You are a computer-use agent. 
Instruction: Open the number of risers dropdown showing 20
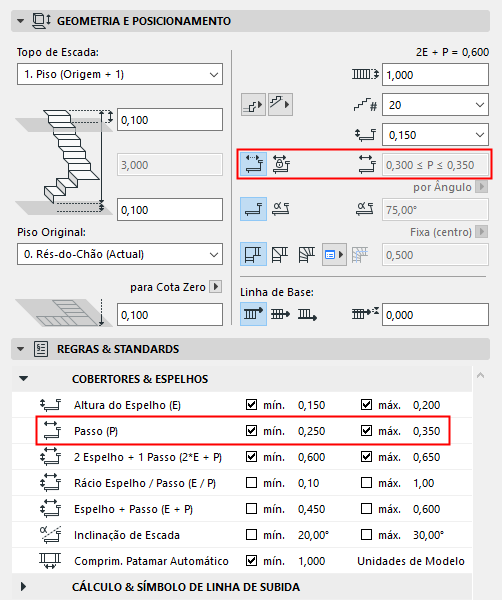(435, 104)
